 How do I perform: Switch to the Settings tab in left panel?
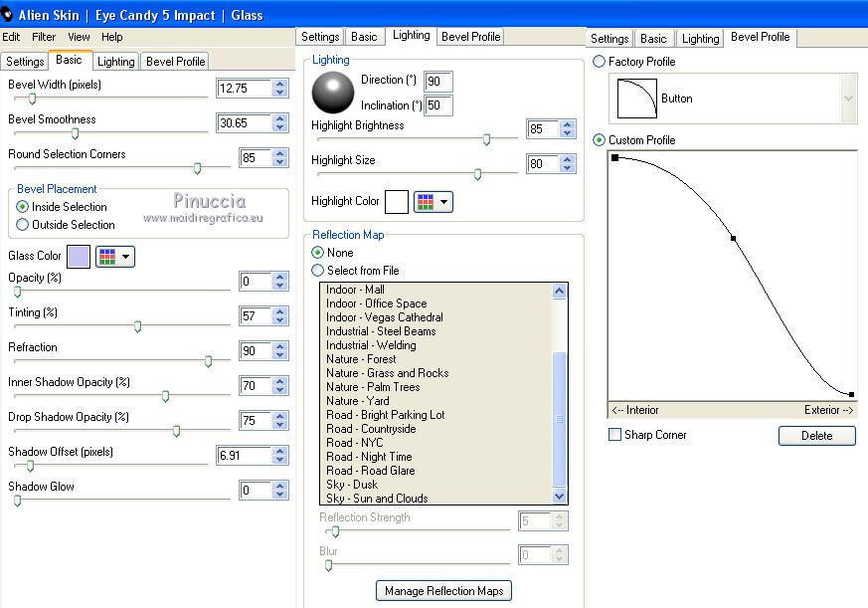click(x=25, y=62)
